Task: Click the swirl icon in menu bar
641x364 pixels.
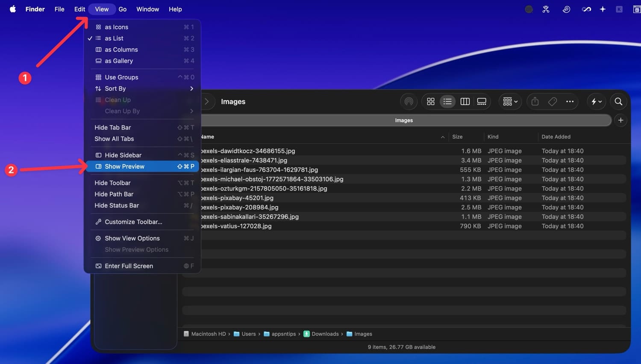Action: (566, 9)
